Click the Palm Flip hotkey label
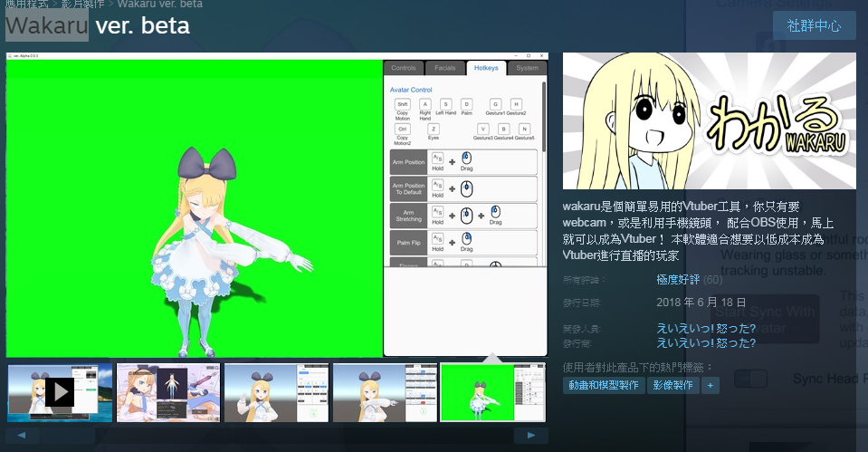Viewport: 868px width, 452px height. [x=408, y=243]
